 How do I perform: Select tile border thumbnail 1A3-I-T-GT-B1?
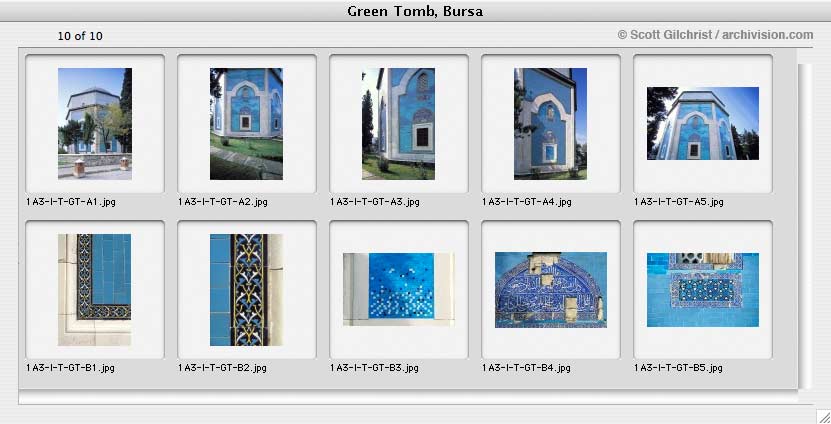tap(95, 290)
